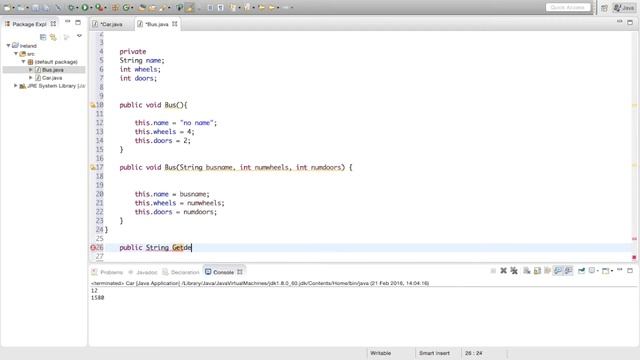Open Run configurations dropdown arrow
This screenshot has width=640, height=360.
[91, 8]
